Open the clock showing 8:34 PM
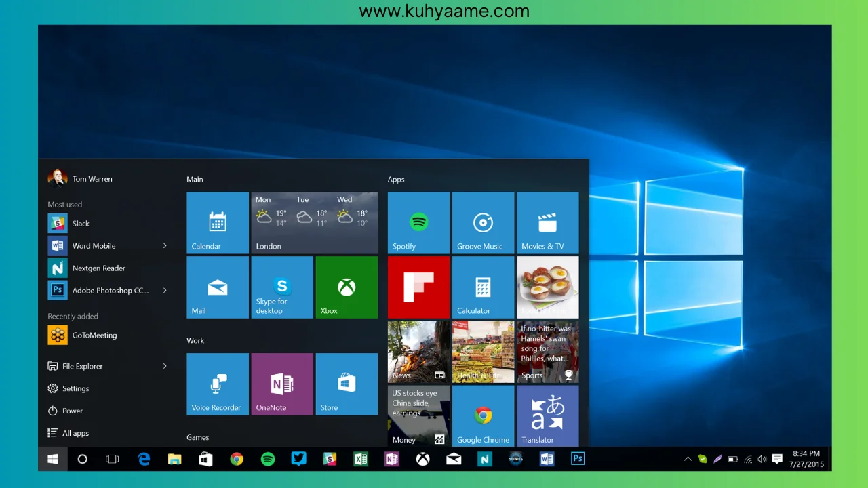The image size is (868, 488). [806, 459]
